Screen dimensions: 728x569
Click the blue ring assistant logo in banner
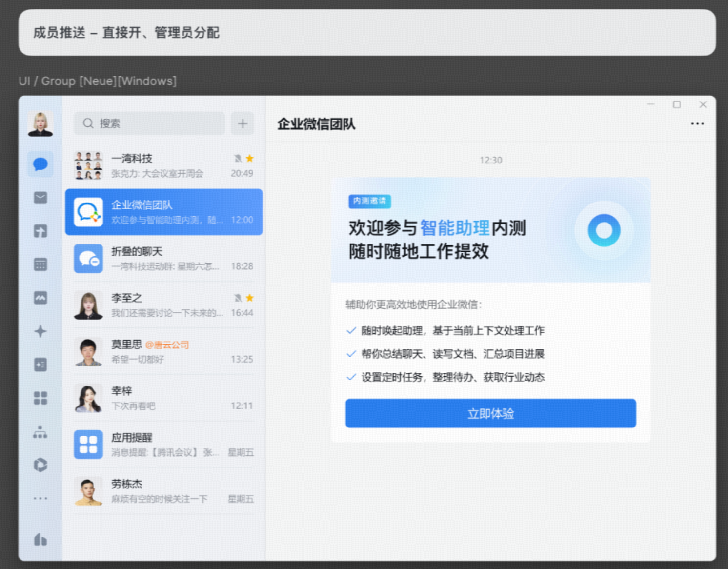[x=604, y=230]
